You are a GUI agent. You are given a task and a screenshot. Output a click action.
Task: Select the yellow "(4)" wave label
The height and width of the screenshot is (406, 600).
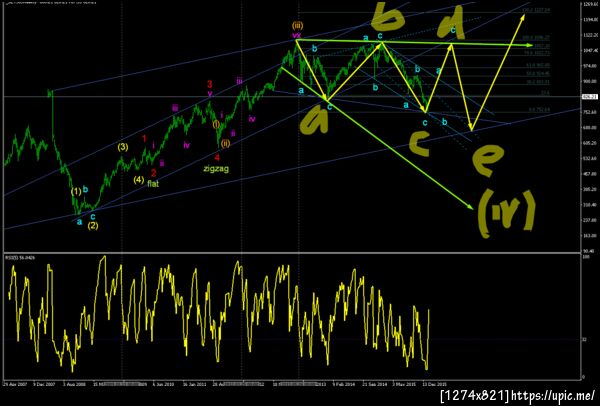coord(139,179)
